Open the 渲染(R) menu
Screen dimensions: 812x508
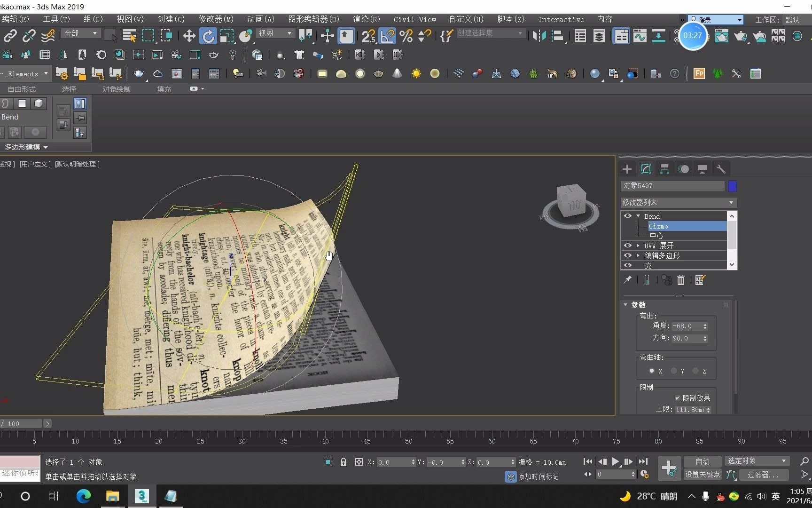coord(366,19)
